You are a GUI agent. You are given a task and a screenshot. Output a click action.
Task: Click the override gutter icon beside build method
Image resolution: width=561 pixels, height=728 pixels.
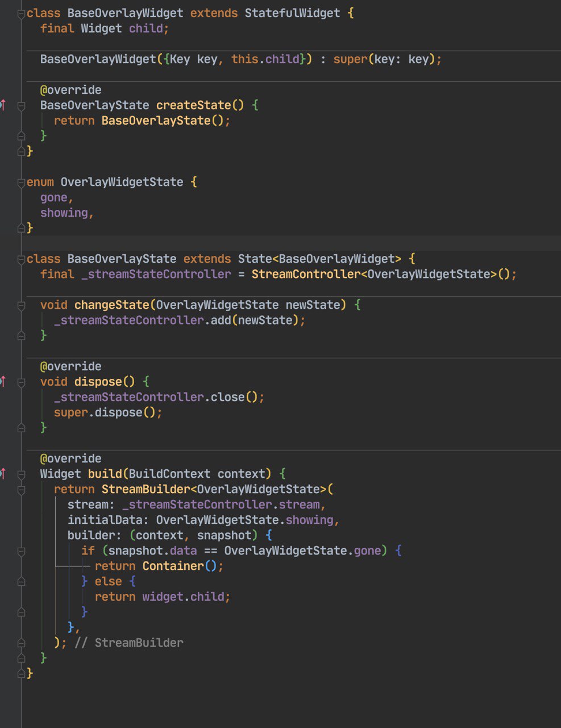(x=3, y=474)
